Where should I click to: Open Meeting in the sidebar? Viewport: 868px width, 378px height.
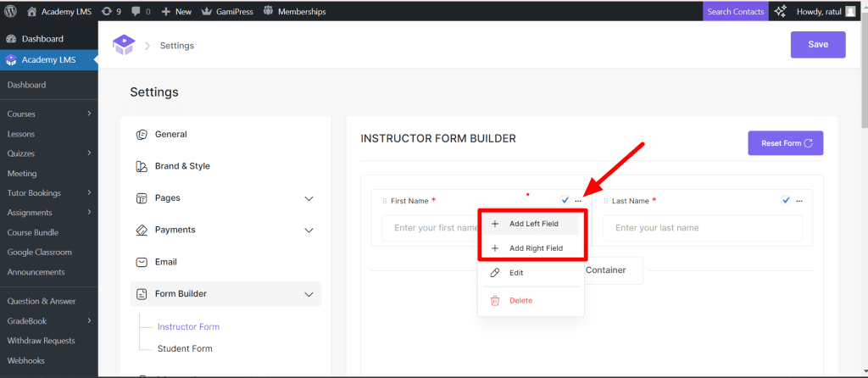click(22, 173)
